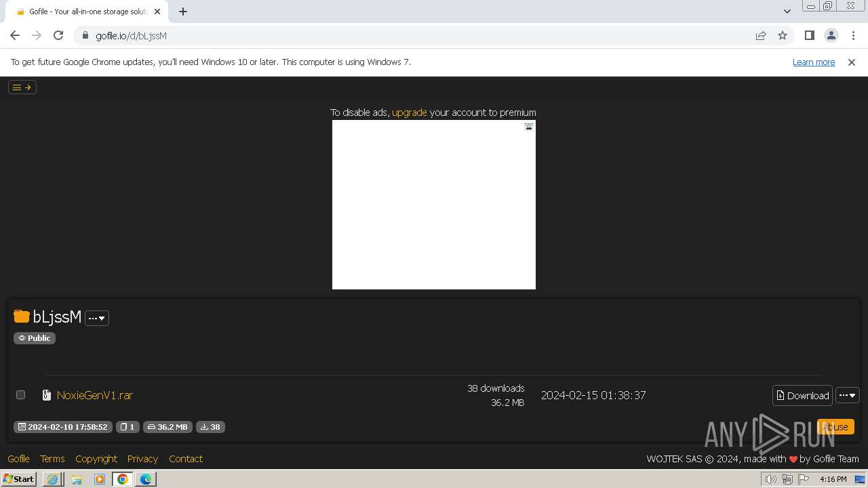Click the Abuse report button
The height and width of the screenshot is (488, 868).
click(835, 426)
